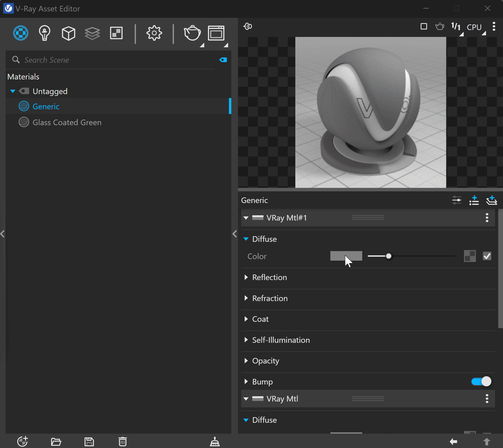The width and height of the screenshot is (503, 448).
Task: Click the material options sliders icon
Action: 457,200
